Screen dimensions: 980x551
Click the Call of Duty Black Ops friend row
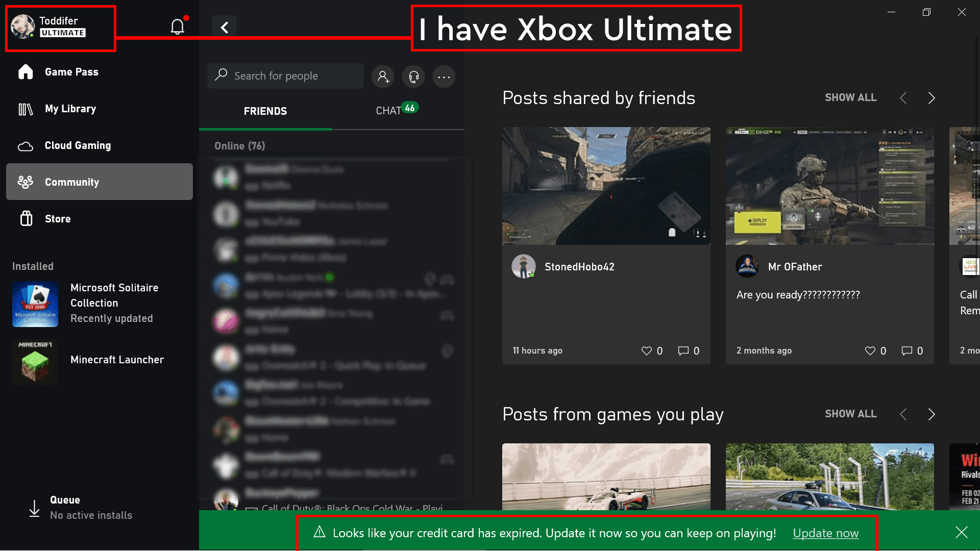(332, 499)
